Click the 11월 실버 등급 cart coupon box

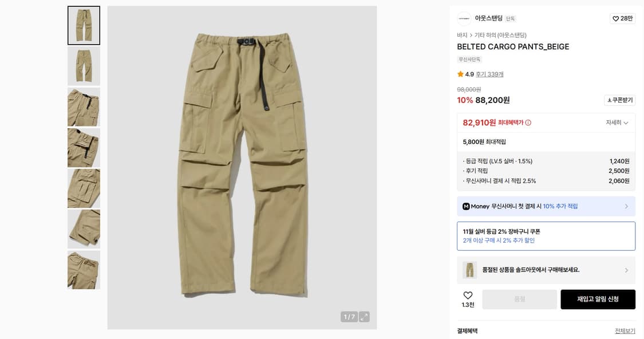[x=546, y=236]
